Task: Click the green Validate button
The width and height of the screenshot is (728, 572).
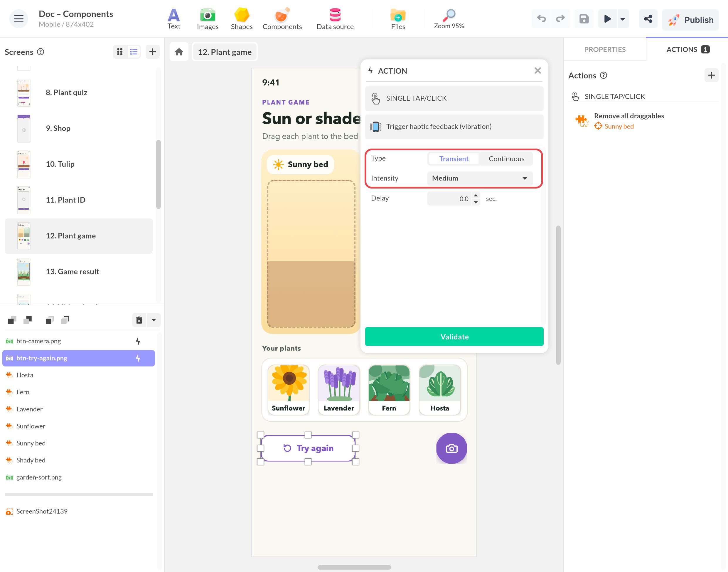Action: coord(454,337)
